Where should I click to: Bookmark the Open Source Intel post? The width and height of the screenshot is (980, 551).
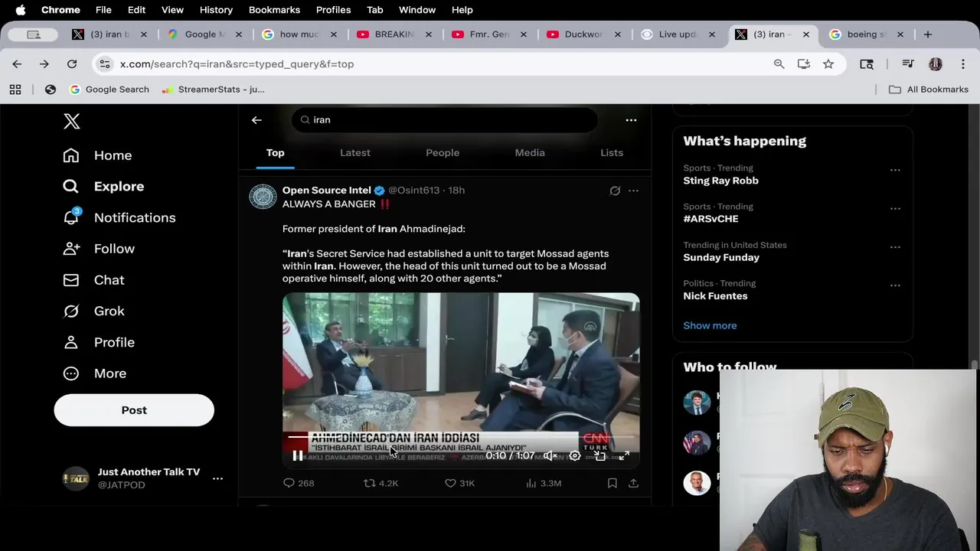tap(612, 483)
